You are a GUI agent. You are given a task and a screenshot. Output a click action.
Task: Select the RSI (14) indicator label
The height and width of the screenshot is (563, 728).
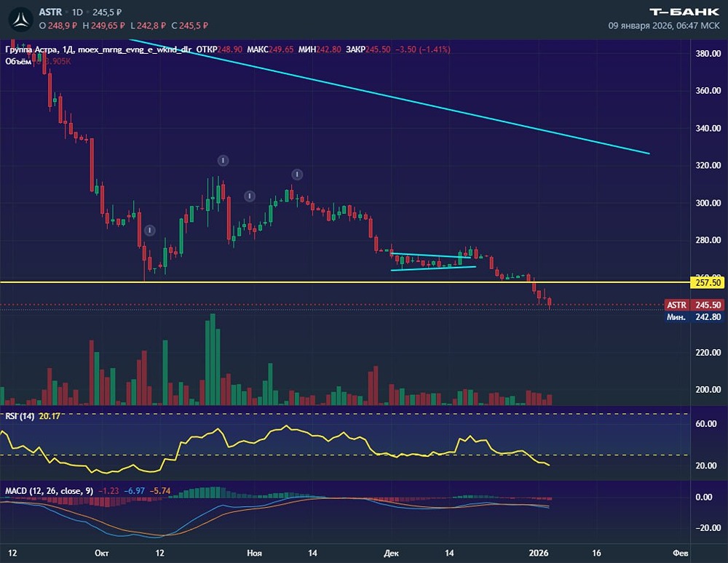(20, 416)
